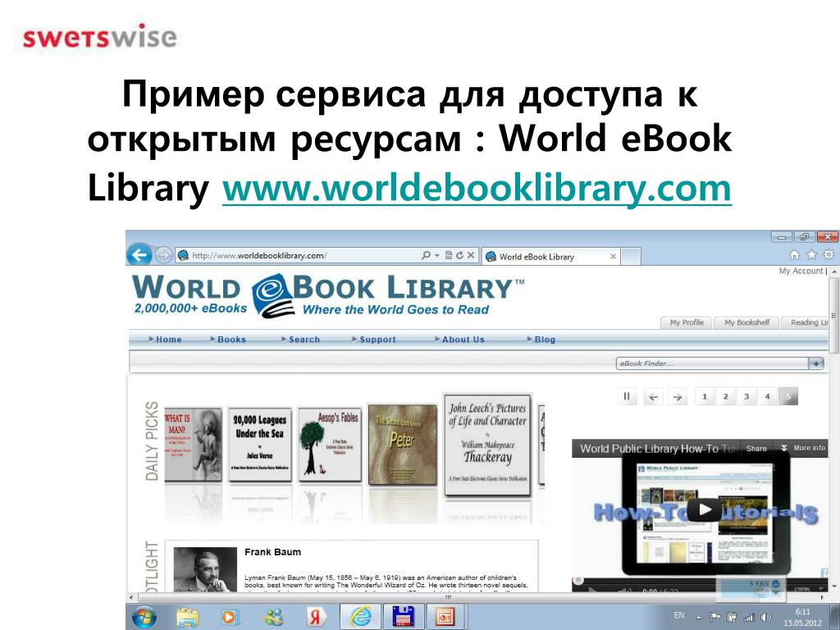Click the Frank Baum portrait photo
The image size is (840, 630).
point(205,569)
